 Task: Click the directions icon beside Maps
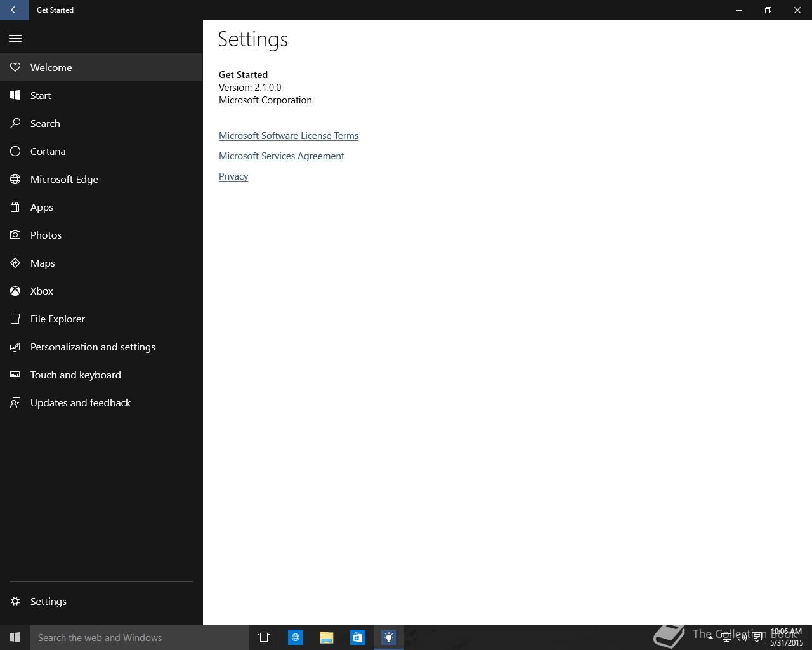coord(15,263)
